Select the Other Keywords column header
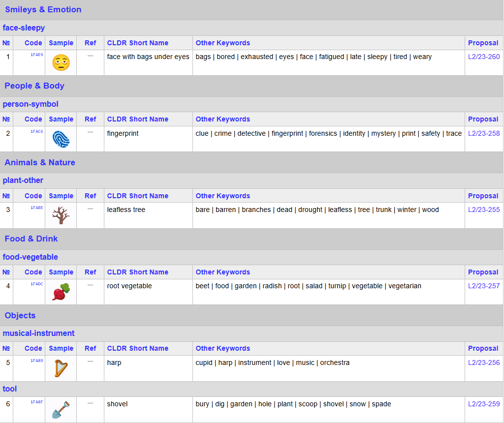The width and height of the screenshot is (504, 423). click(223, 43)
